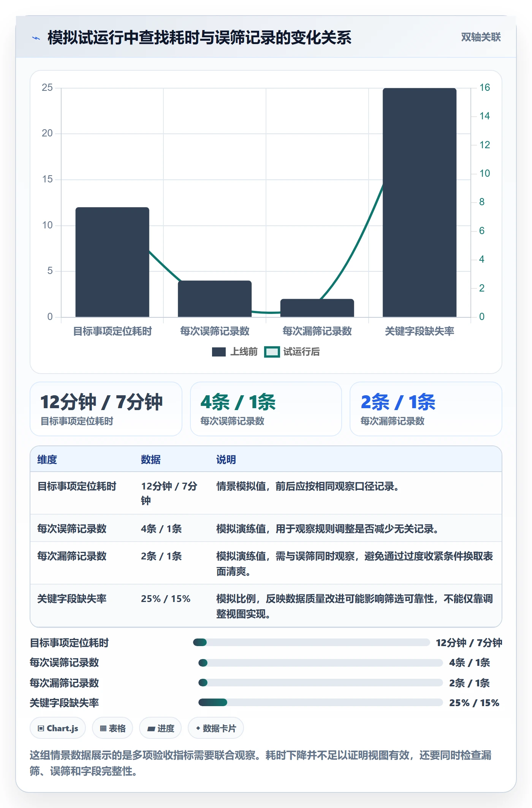
Task: Click the x-axis label 每次误筛记录数
Action: (215, 331)
